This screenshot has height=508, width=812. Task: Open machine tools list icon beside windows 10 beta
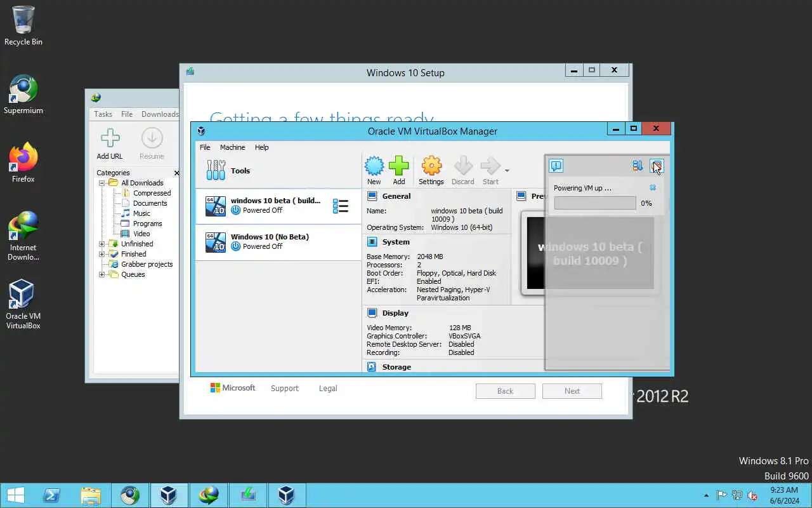point(341,206)
